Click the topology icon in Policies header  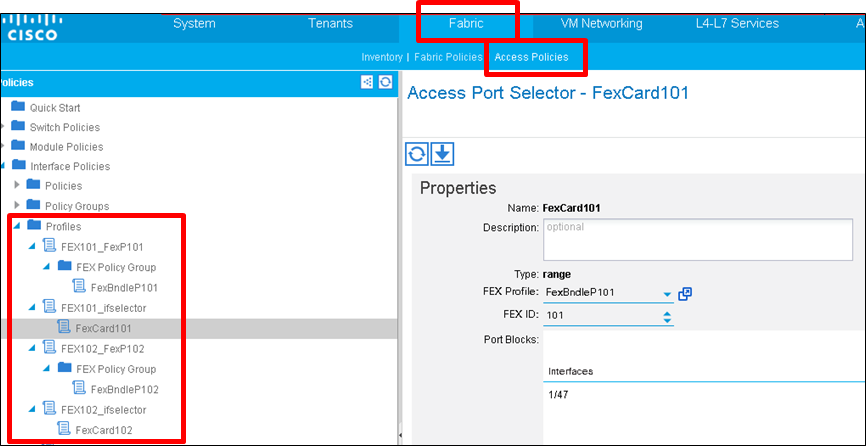pyautogui.click(x=367, y=82)
